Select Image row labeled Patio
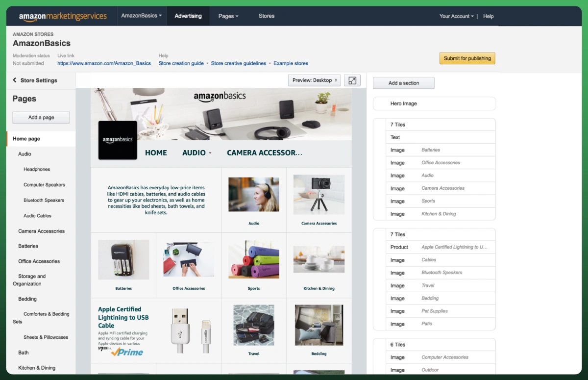This screenshot has height=380, width=588. point(441,324)
